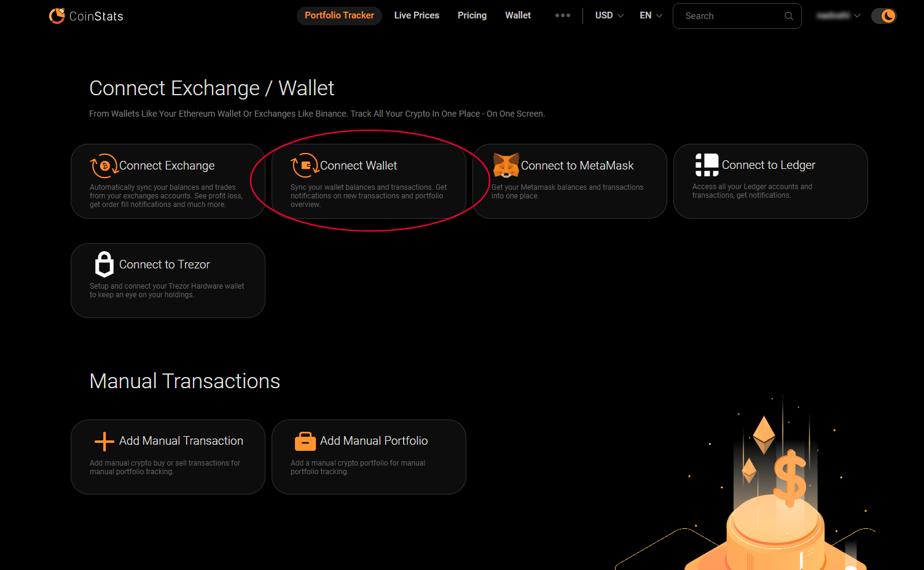Open the Portfolio Tracker tab
The image size is (924, 570).
tap(339, 15)
